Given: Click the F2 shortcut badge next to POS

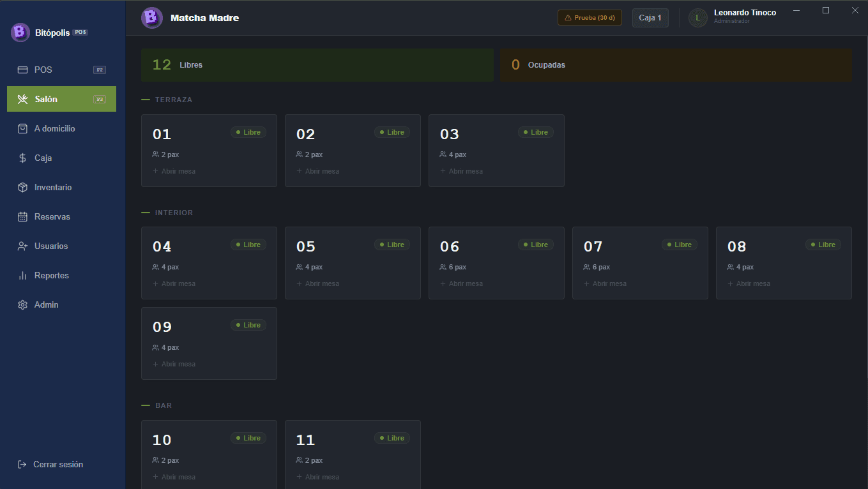Looking at the screenshot, I should [100, 70].
